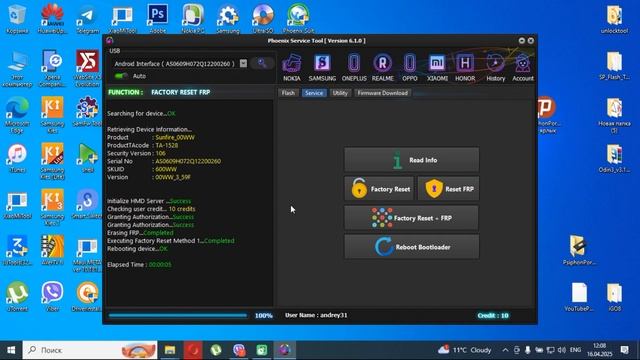Image resolution: width=640 pixels, height=360 pixels.
Task: Open the Android Interface device dropdown
Action: pyautogui.click(x=243, y=63)
